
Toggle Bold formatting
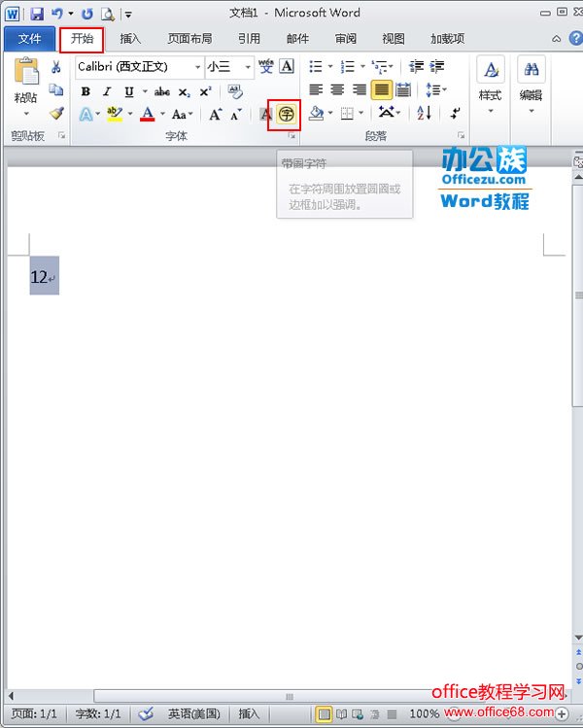[x=86, y=91]
